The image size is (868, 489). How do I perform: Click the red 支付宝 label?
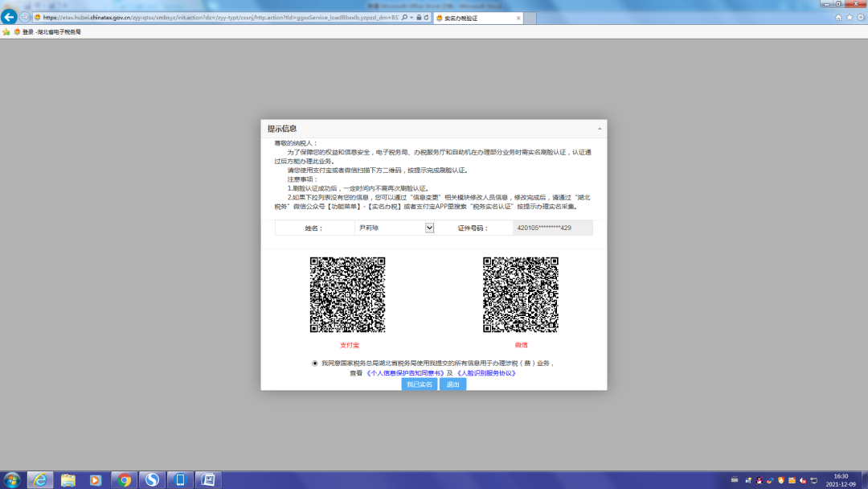coord(350,345)
